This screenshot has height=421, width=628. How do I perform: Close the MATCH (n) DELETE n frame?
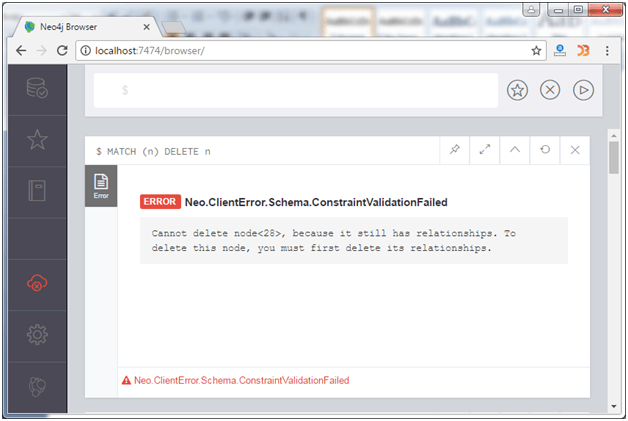[x=575, y=150]
